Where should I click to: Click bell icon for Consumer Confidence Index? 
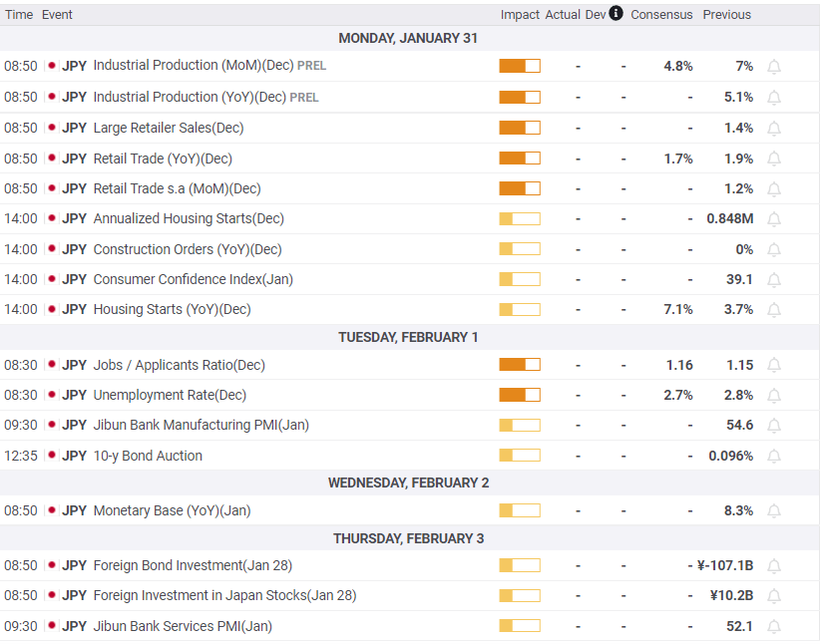(774, 280)
